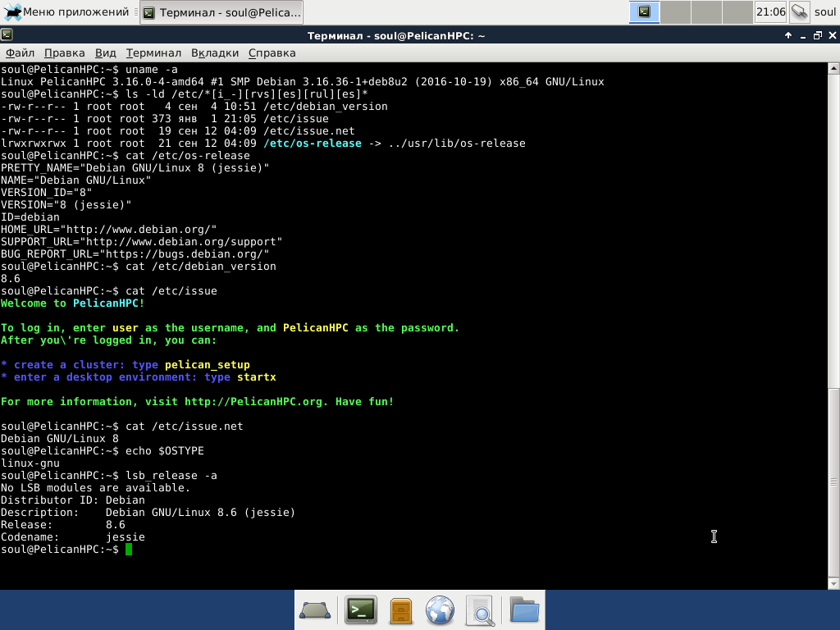Show desktop using dock's first icon

[315, 610]
